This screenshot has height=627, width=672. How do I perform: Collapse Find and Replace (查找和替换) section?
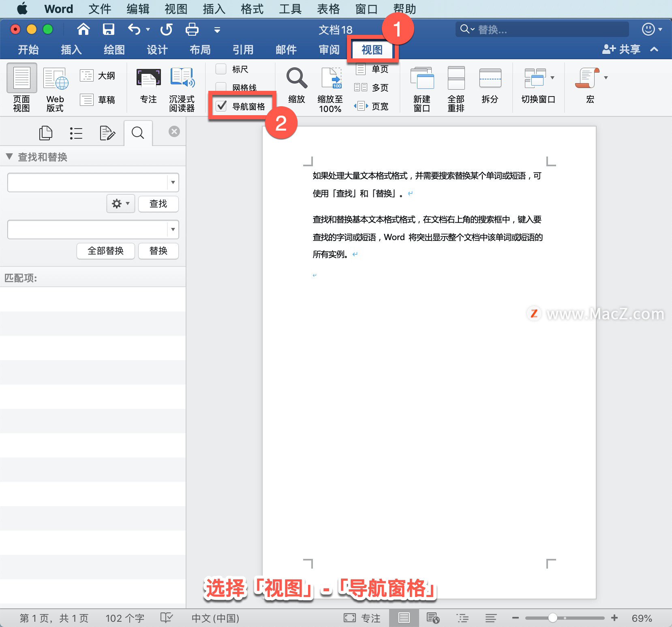coord(9,157)
